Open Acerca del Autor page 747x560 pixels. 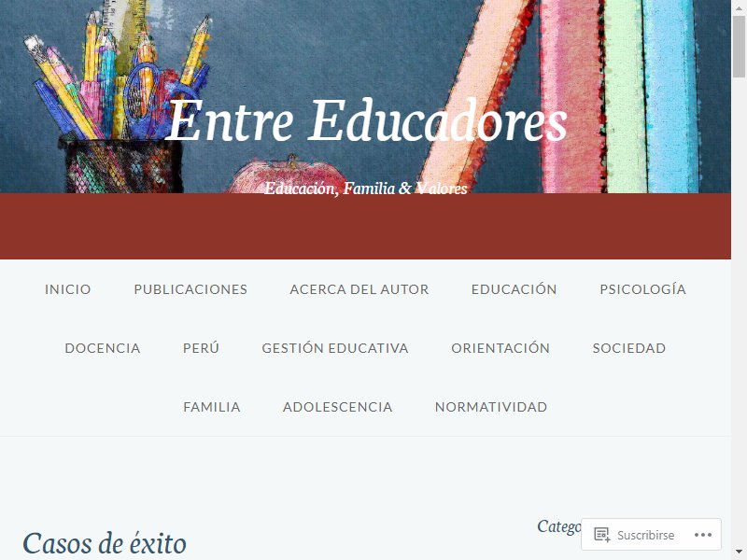(x=359, y=289)
